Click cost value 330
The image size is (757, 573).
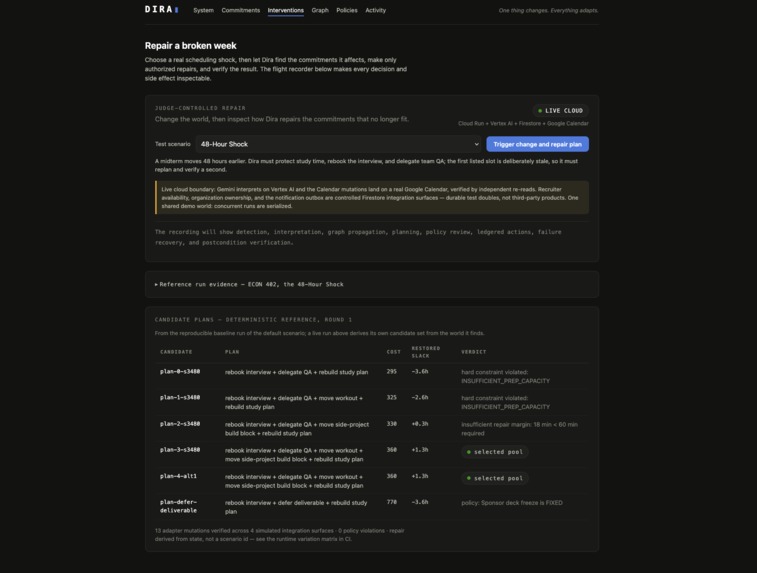point(392,424)
